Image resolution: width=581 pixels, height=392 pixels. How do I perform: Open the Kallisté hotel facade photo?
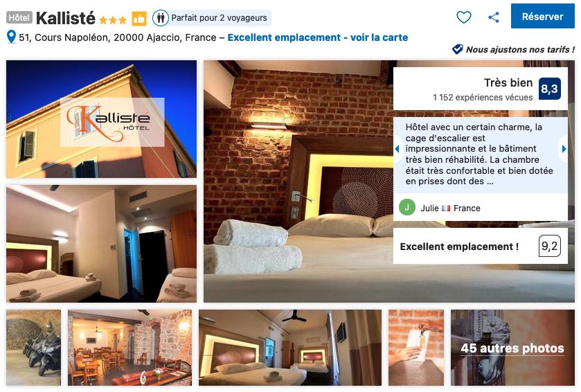coord(102,119)
